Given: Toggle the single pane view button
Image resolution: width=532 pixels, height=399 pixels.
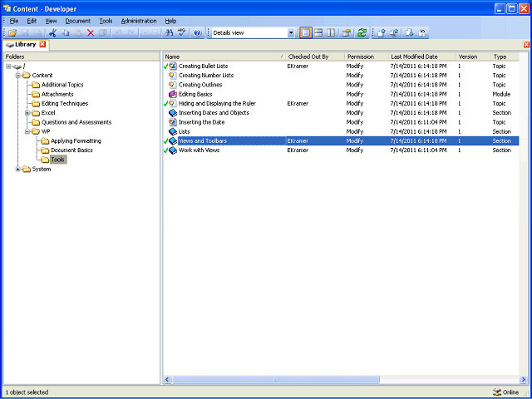Looking at the screenshot, I should click(x=306, y=33).
